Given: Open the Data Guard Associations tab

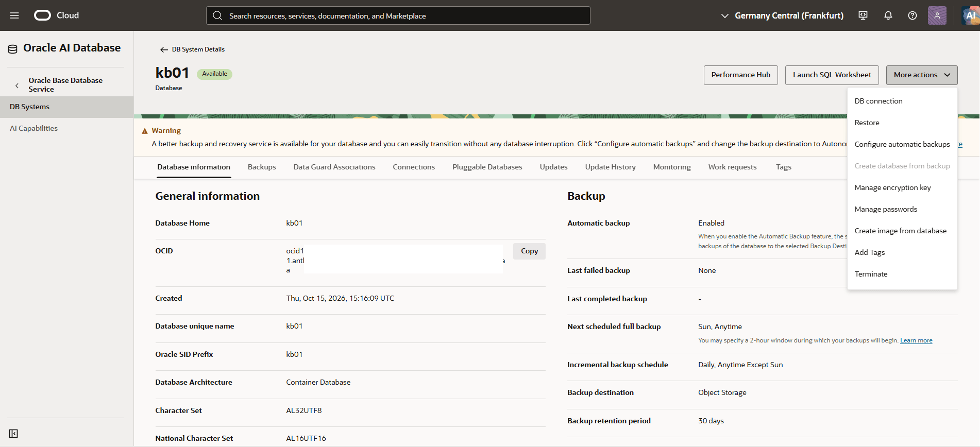Looking at the screenshot, I should pos(334,167).
